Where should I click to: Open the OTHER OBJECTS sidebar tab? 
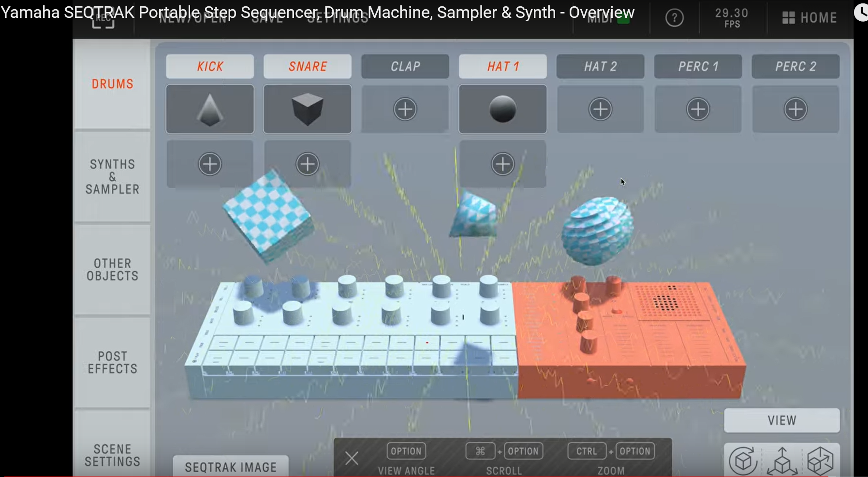coord(112,270)
